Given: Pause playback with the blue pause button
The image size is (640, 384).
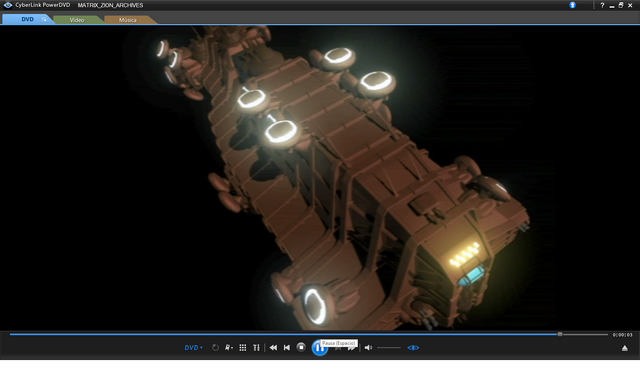Looking at the screenshot, I should [x=319, y=348].
